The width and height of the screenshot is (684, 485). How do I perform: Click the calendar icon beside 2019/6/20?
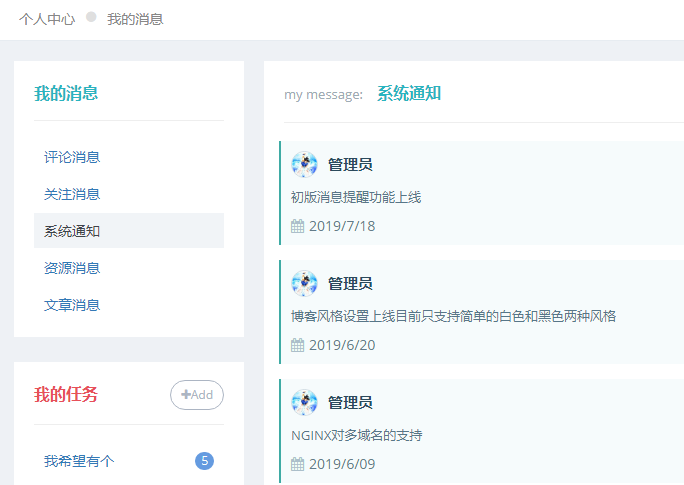(x=298, y=345)
